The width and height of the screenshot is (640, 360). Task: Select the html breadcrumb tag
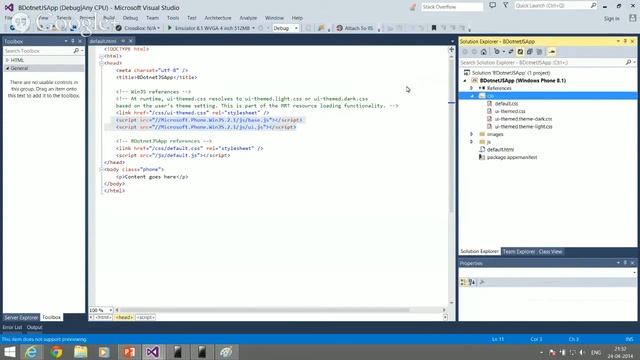(x=103, y=317)
